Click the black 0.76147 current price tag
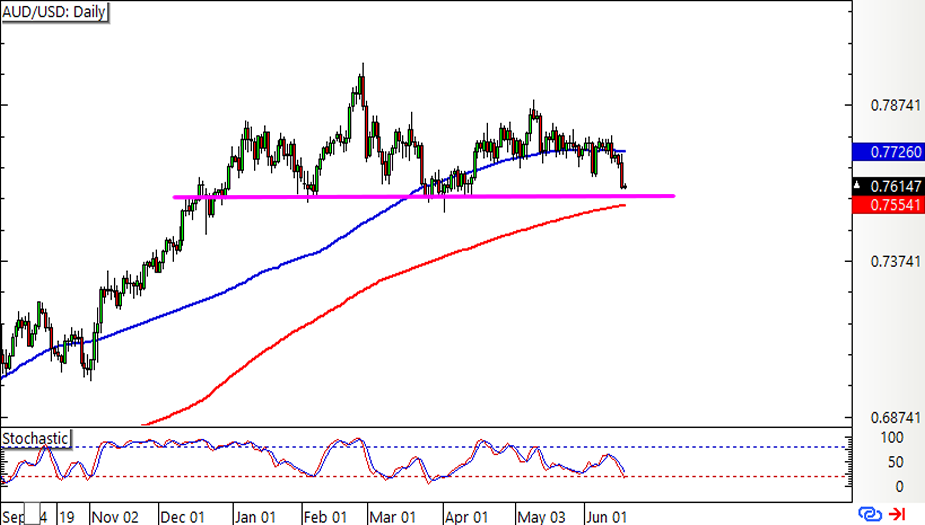Viewport: 925px width, 525px height. 888,186
